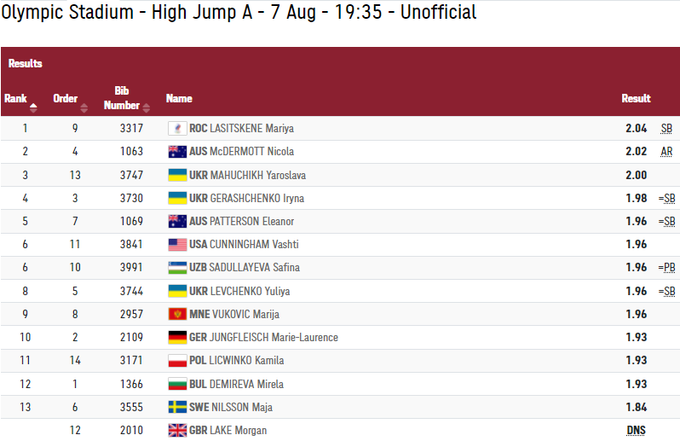Click Uzbekistan flag beside Sadullayeva Safina
This screenshot has height=441, width=680.
click(x=177, y=268)
